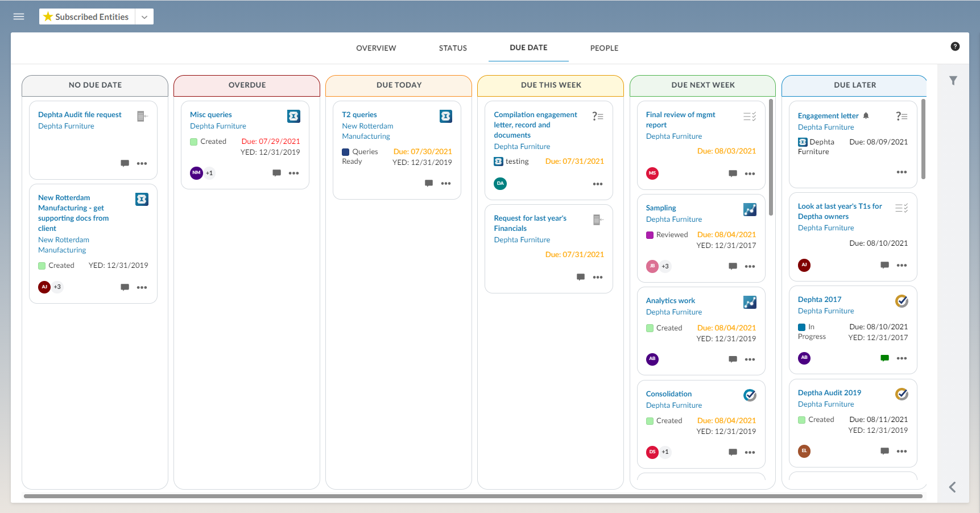Screen dimensions: 980x513
Task: Click the Dephta 2017 checkmark status icon
Action: click(x=902, y=301)
